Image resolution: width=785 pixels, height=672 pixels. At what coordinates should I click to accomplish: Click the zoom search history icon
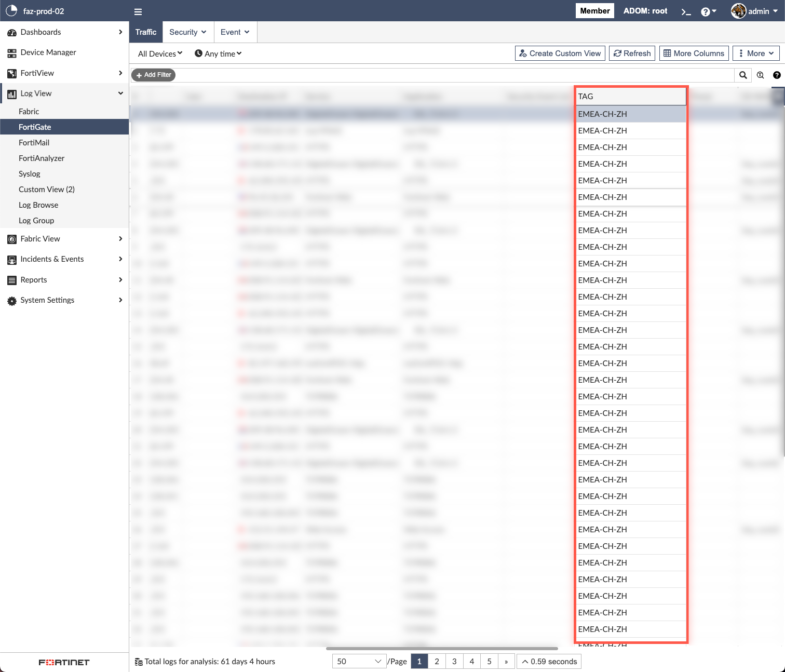760,75
